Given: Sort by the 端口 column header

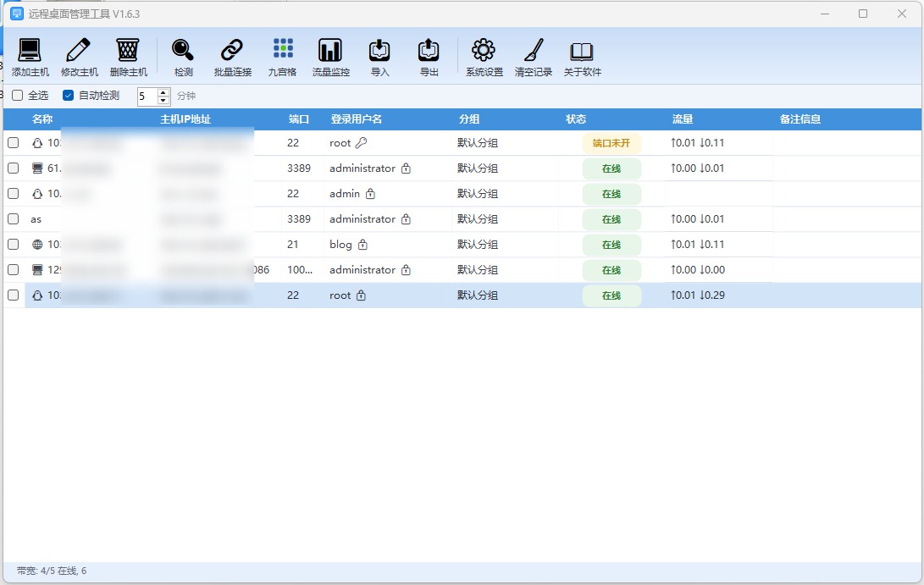Looking at the screenshot, I should (299, 119).
